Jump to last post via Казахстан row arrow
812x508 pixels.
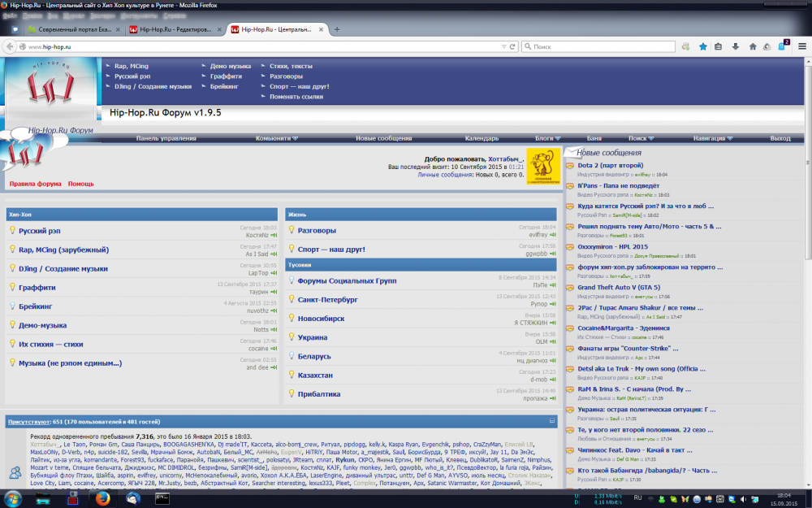pos(552,380)
